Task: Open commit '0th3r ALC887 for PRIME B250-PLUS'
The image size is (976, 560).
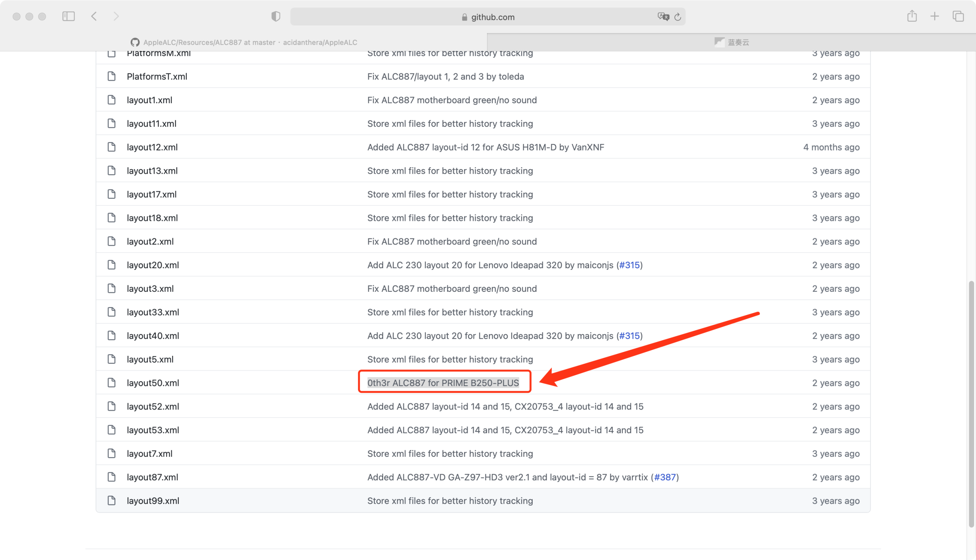Action: [443, 383]
